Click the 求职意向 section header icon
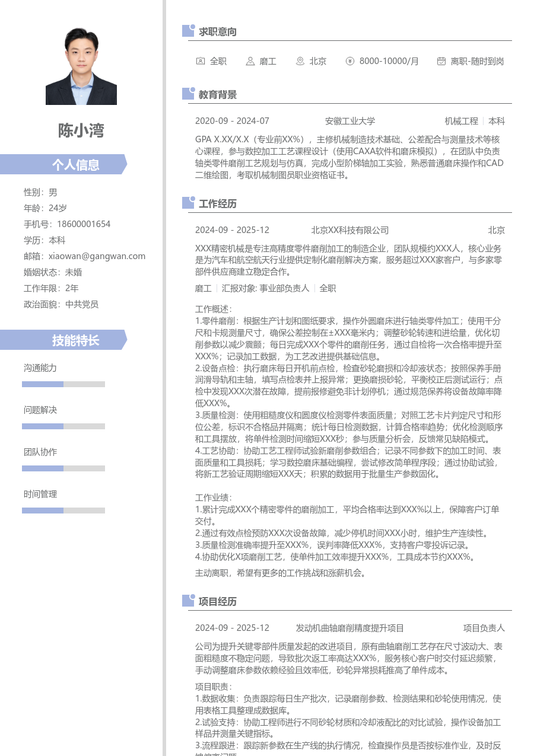Image resolution: width=534 pixels, height=756 pixels. pyautogui.click(x=188, y=31)
